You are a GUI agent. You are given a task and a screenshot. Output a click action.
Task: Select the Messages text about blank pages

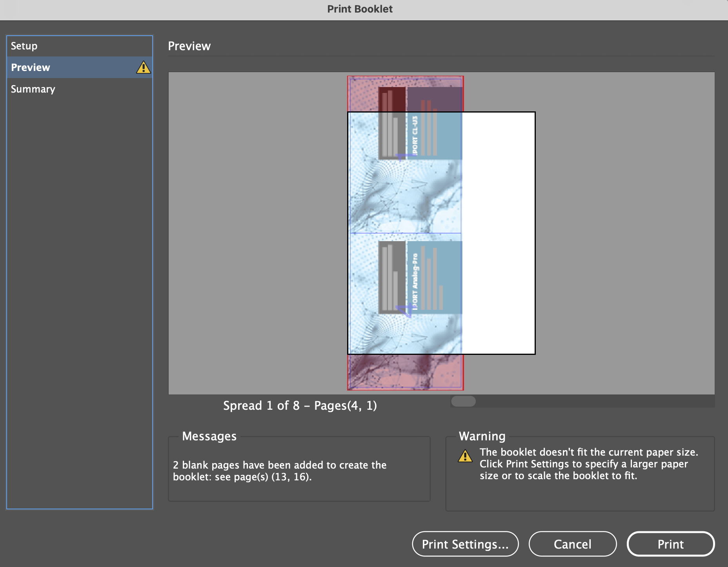[280, 471]
